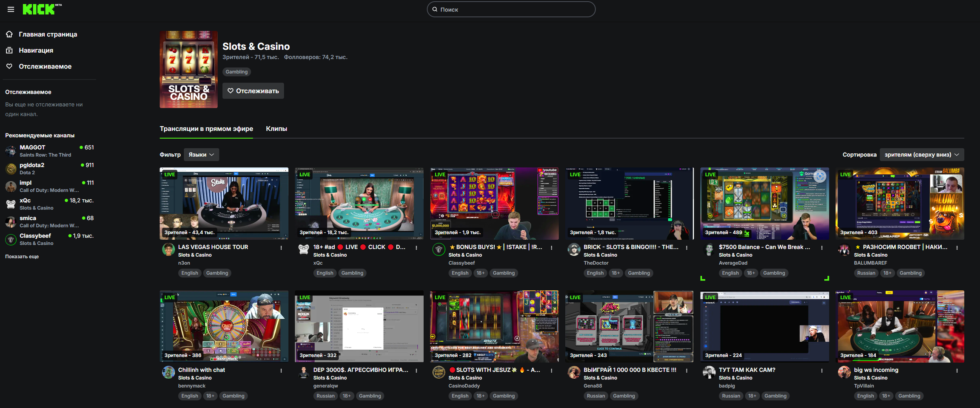
Task: Open the hamburger menu icon
Action: tap(11, 9)
